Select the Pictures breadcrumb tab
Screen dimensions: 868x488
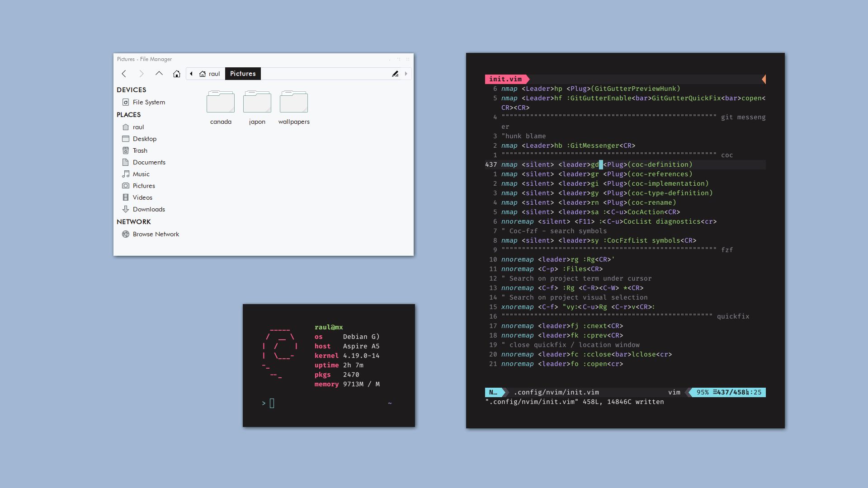[x=243, y=74]
